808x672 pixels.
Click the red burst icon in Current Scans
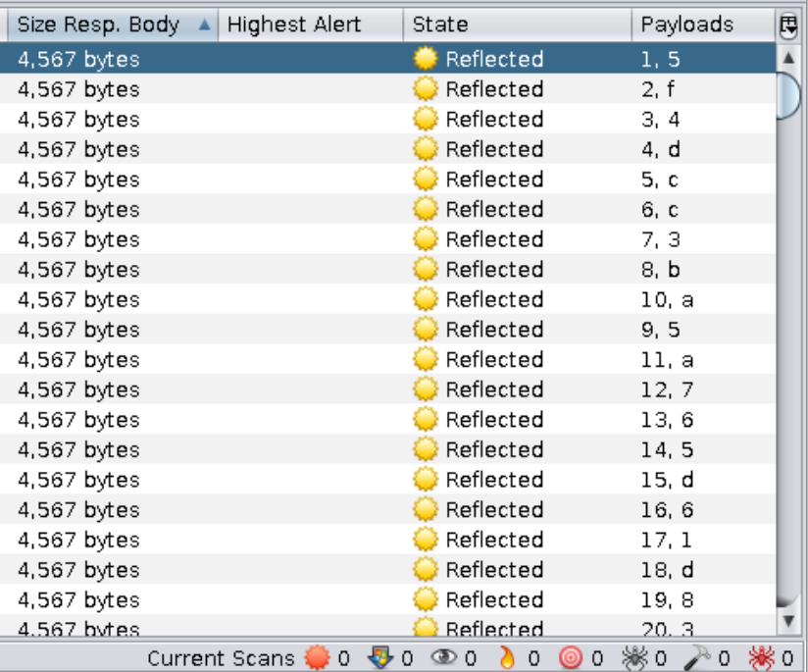pos(318,658)
